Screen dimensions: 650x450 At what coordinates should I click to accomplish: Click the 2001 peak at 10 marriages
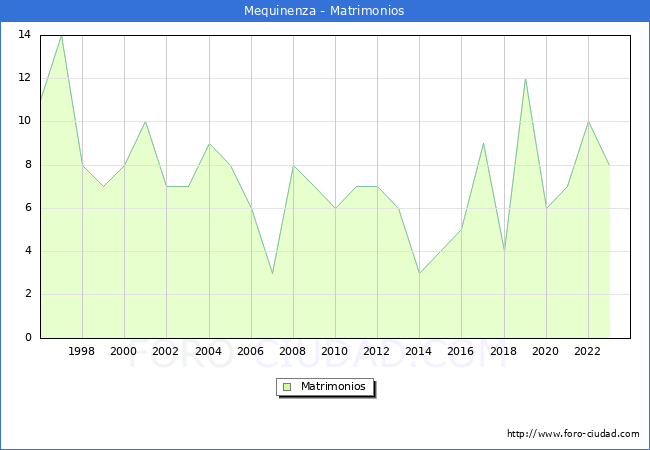click(x=145, y=122)
